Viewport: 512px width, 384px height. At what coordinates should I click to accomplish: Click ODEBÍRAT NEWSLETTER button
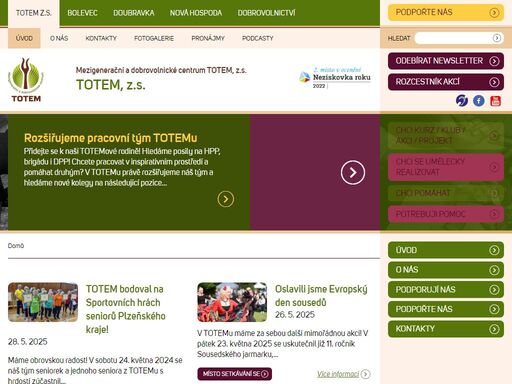click(446, 61)
